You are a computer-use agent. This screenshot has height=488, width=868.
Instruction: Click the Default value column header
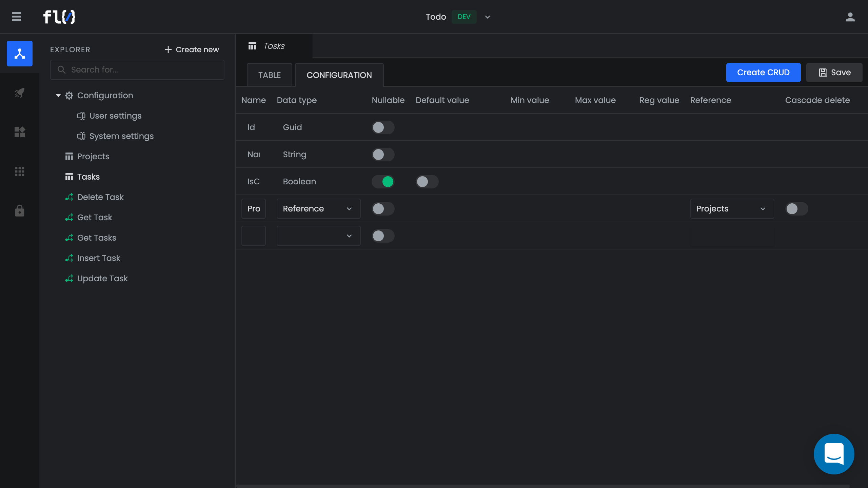(x=442, y=100)
